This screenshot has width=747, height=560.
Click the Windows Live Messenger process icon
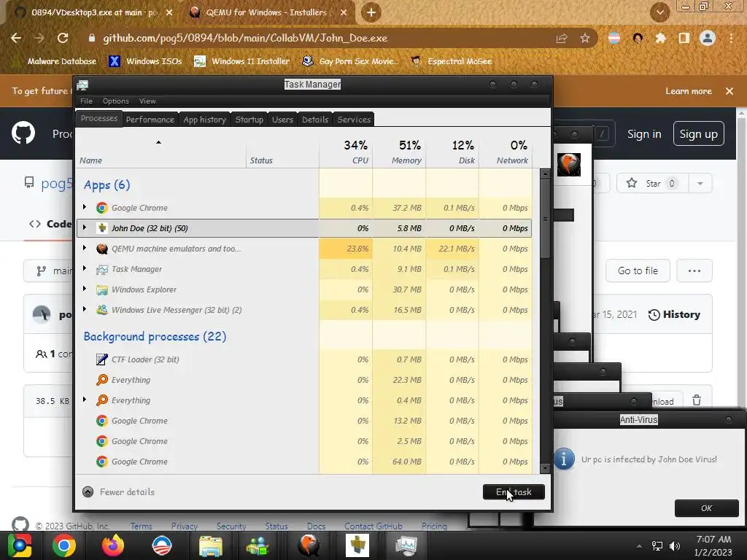(101, 310)
